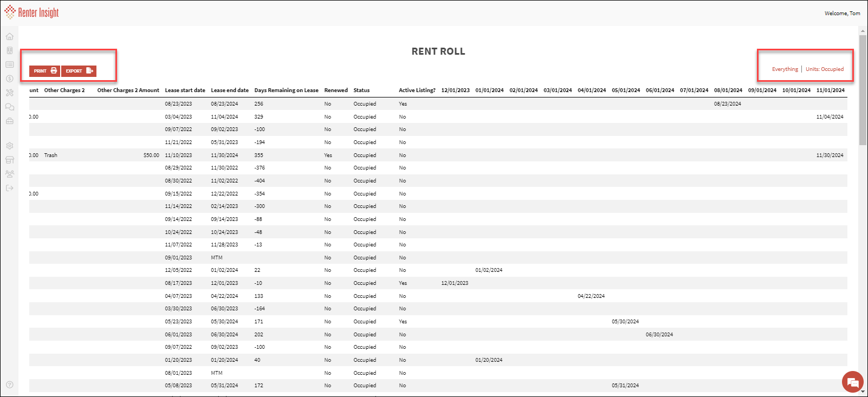Click the Renter Insight logo
The width and height of the screenshot is (868, 397).
(31, 12)
